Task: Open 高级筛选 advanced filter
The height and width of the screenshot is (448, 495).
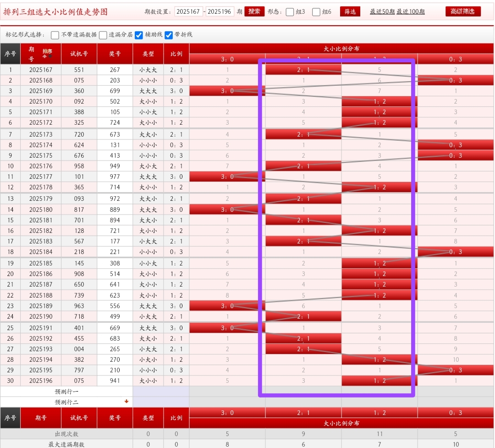Action: [463, 11]
